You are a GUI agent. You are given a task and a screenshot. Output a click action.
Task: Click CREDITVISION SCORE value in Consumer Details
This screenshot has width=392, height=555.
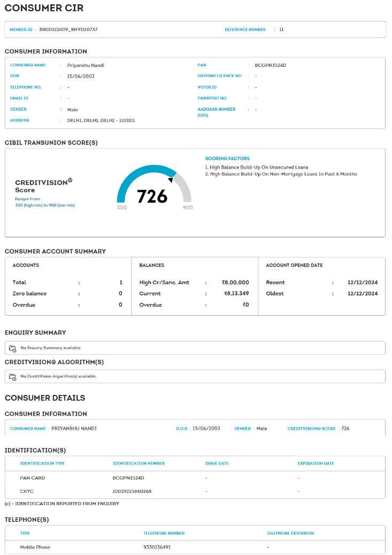(x=345, y=428)
